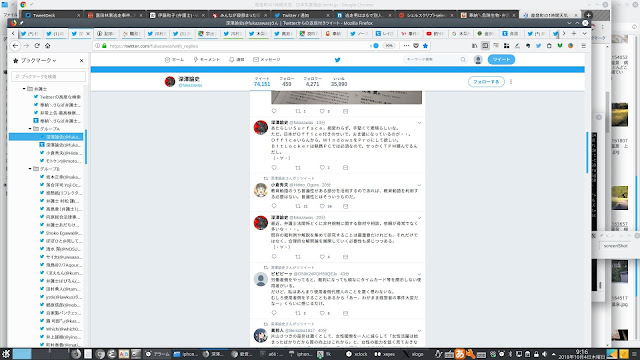The image size is (640, 360).
Task: Open Firefox list-all-tabs dropdown arrow
Action: [x=584, y=33]
